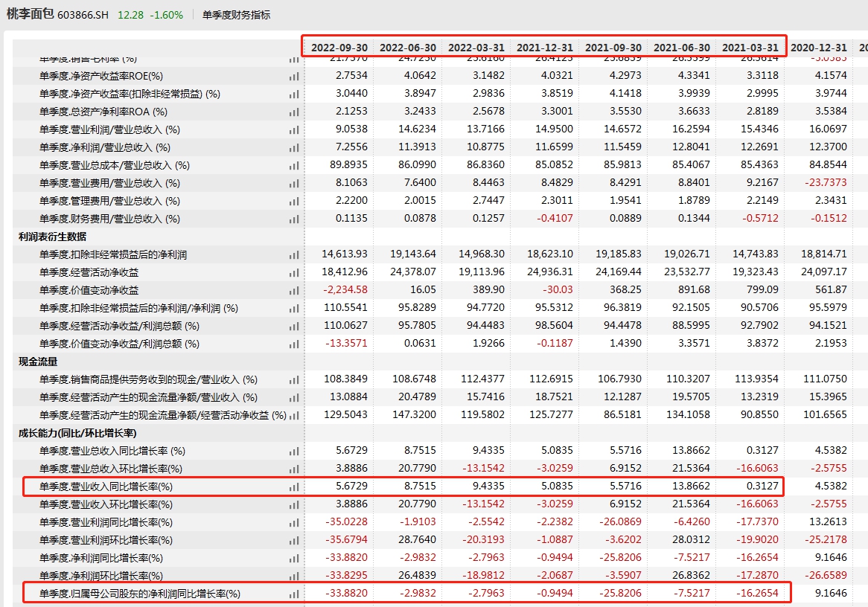Select row label 单季度.归属母公司股东的净利润同比增长率(%)

click(x=139, y=594)
